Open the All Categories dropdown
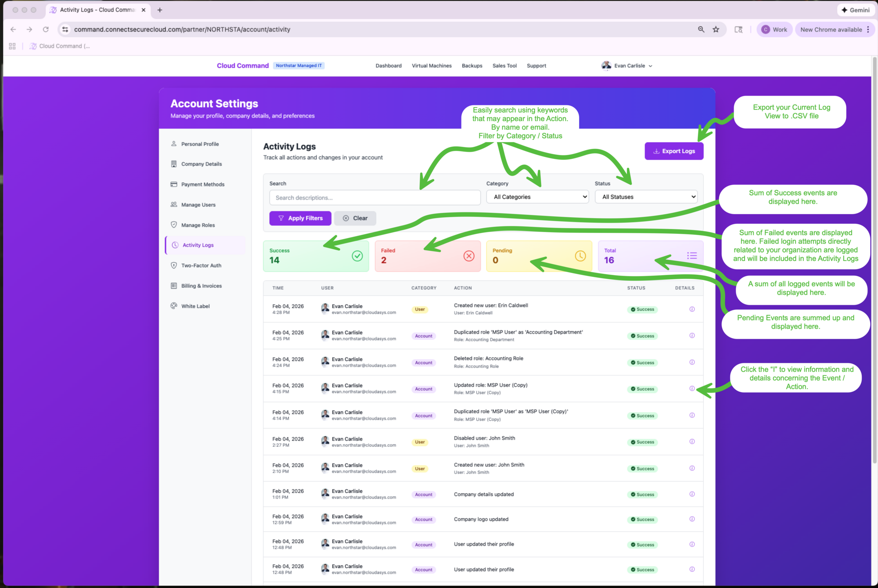 (x=537, y=197)
